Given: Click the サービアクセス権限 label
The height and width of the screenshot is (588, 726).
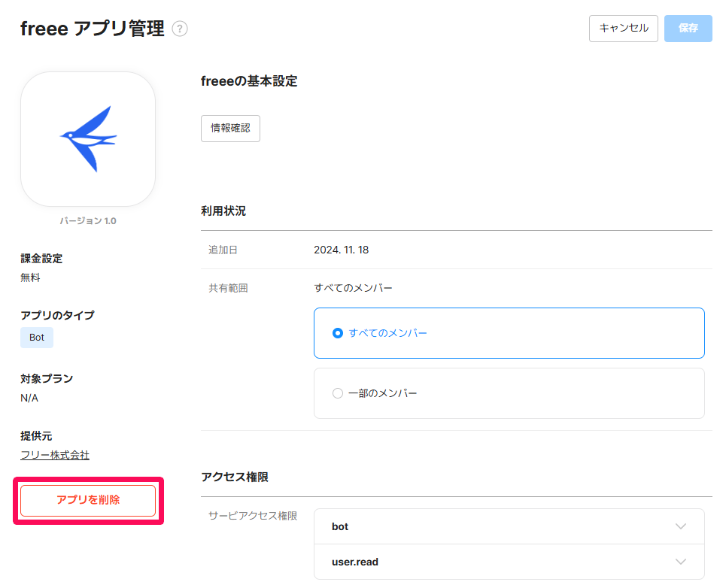Looking at the screenshot, I should (x=253, y=516).
